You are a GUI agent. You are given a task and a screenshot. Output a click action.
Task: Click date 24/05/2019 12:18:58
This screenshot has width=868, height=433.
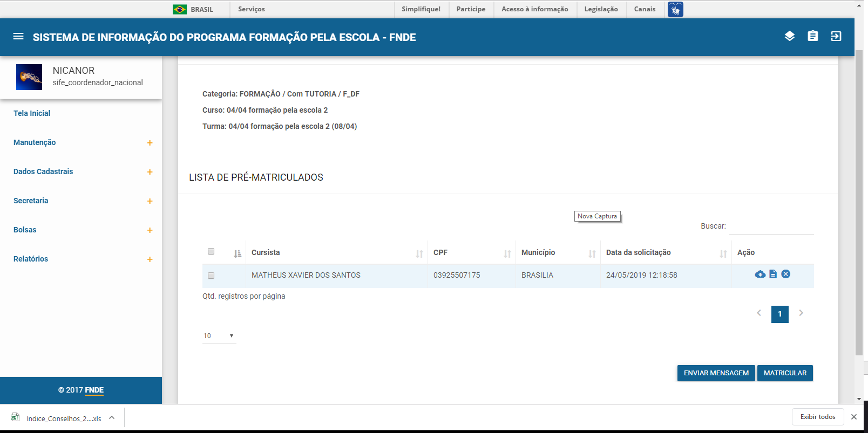tap(642, 275)
